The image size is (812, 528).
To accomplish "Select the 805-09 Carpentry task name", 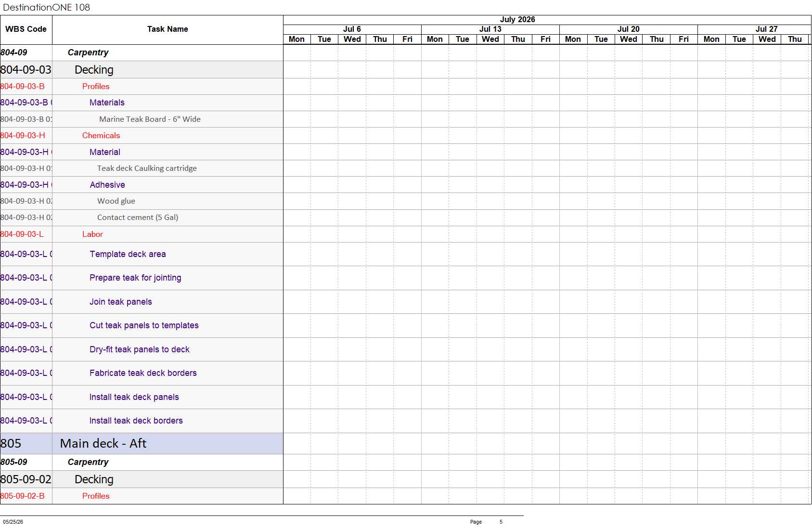I will [x=88, y=462].
